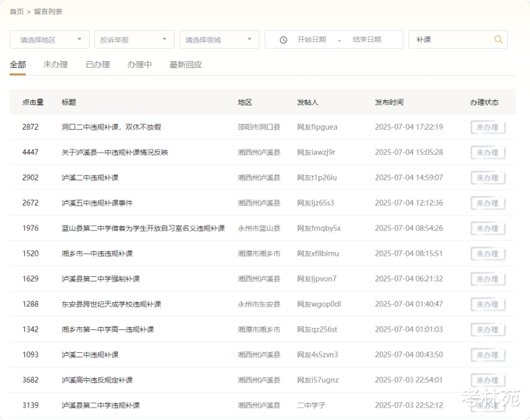The height and width of the screenshot is (420, 530).
Task: Open the 请选择地区 region dropdown
Action: coord(49,40)
